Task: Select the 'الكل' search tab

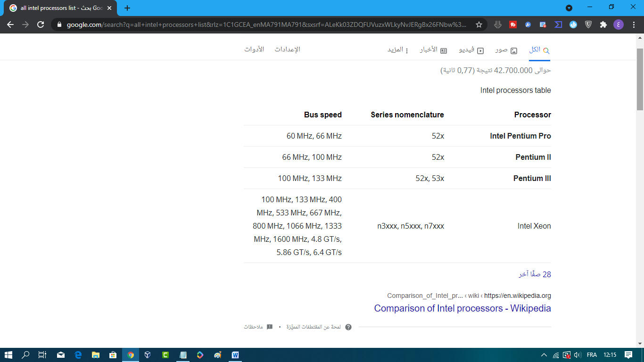Action: coord(539,50)
